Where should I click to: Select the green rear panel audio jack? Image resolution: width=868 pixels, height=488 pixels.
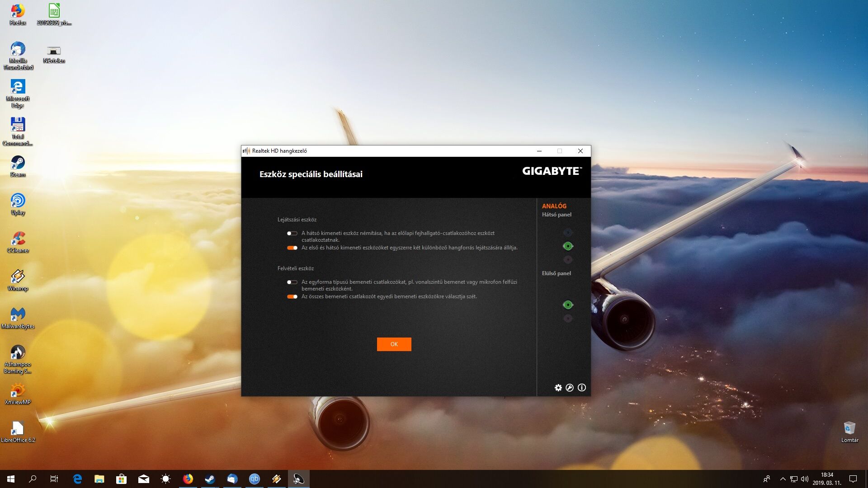coord(568,246)
